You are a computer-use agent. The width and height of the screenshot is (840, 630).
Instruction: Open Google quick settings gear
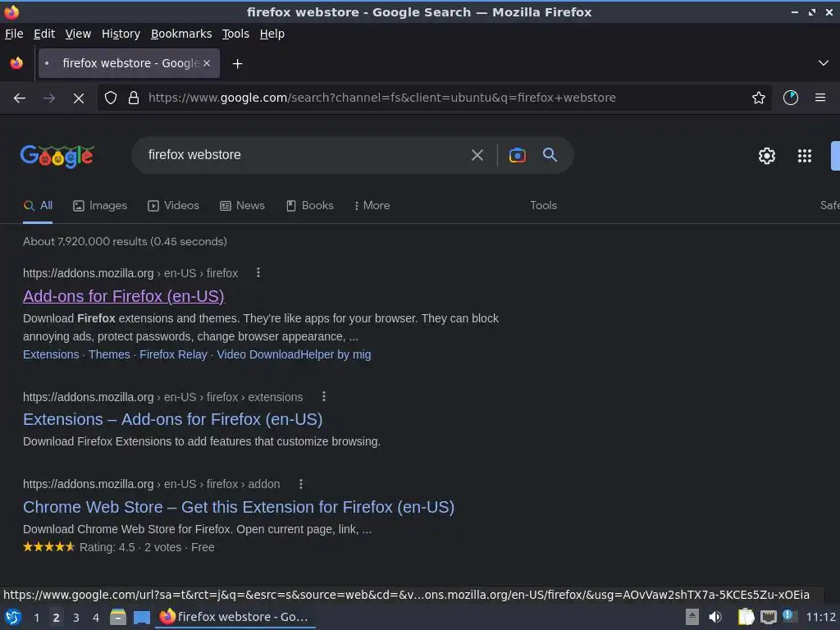click(x=767, y=156)
